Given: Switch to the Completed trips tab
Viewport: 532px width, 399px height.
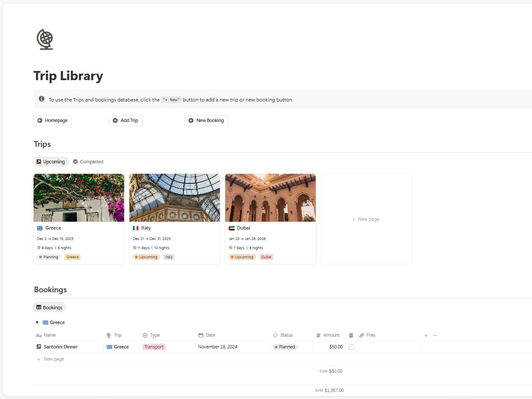Looking at the screenshot, I should click(88, 162).
